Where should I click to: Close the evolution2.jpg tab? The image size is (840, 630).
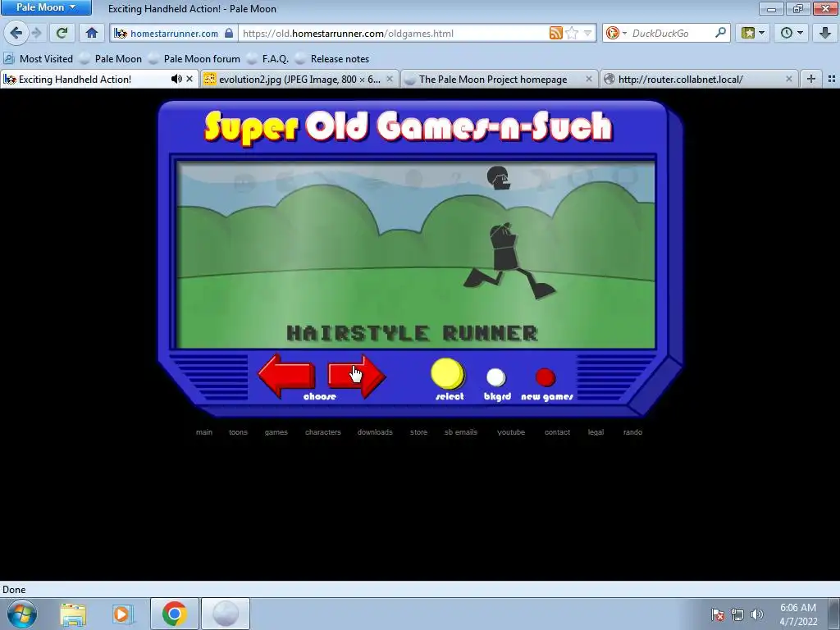pos(390,80)
